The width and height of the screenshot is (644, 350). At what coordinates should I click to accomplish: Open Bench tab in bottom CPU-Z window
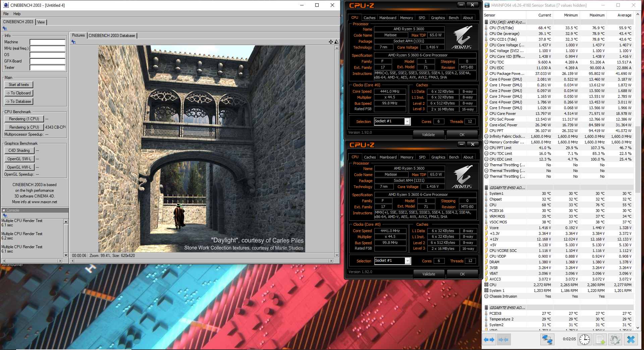tap(454, 157)
